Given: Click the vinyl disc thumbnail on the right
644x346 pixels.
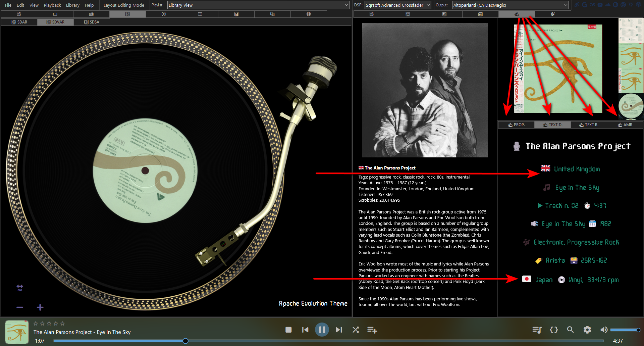Looking at the screenshot, I should [x=631, y=106].
